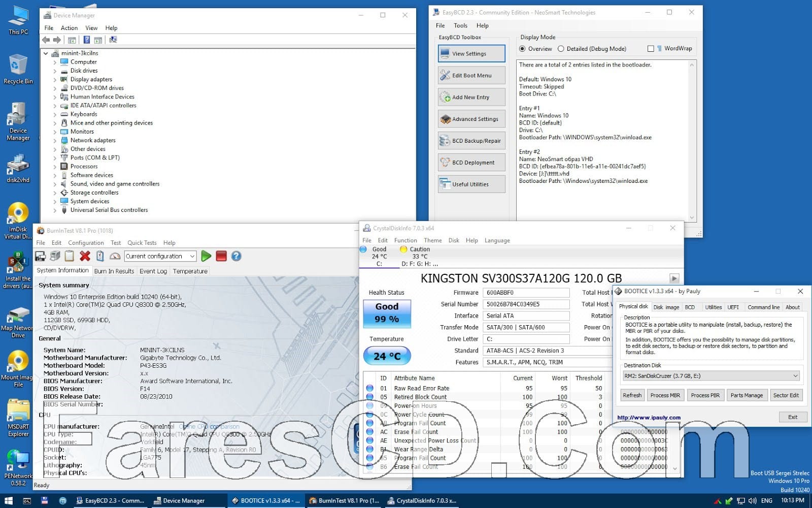Click the clipboard copy icon in BurnInTest toolbar

click(x=70, y=256)
